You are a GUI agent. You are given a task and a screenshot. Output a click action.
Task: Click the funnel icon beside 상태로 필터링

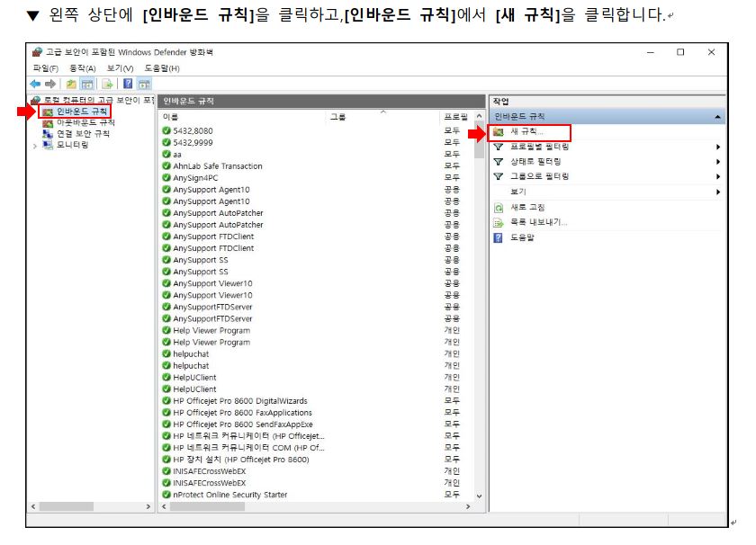click(499, 161)
